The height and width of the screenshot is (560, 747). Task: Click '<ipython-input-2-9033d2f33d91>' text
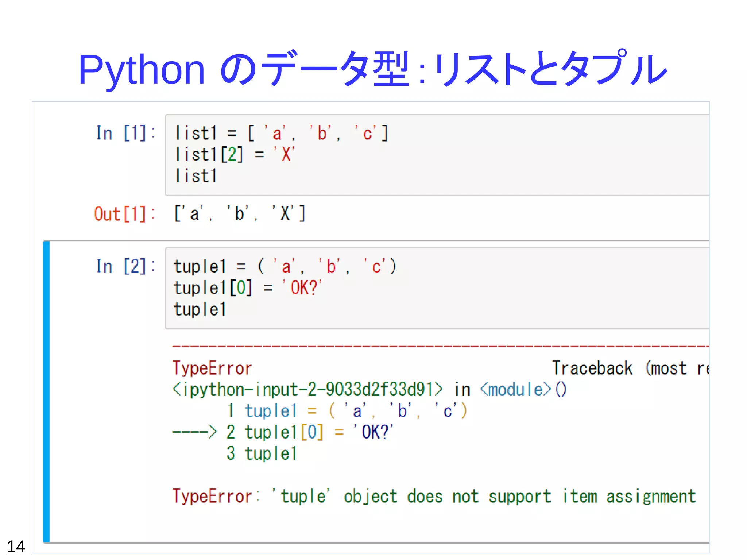tap(307, 389)
